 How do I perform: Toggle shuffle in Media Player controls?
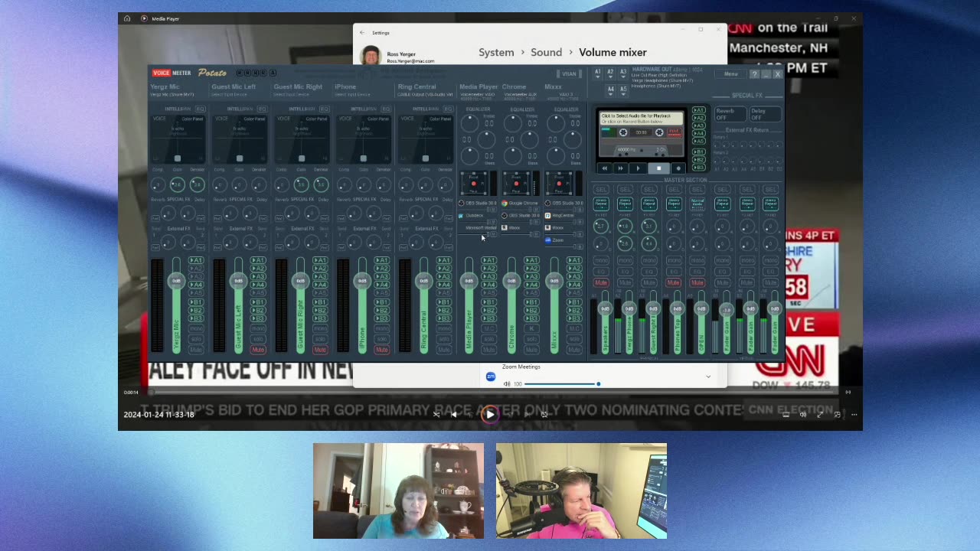[x=436, y=415]
